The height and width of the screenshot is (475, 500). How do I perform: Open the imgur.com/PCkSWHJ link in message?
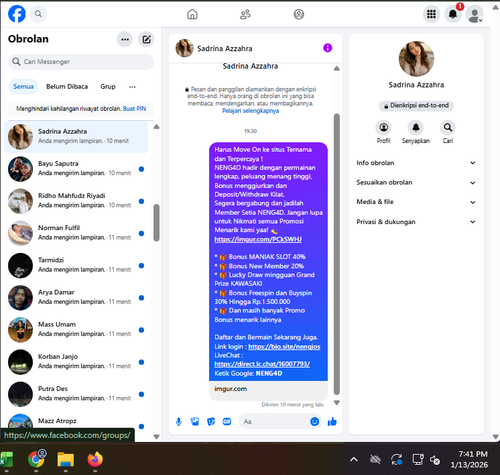tap(258, 239)
